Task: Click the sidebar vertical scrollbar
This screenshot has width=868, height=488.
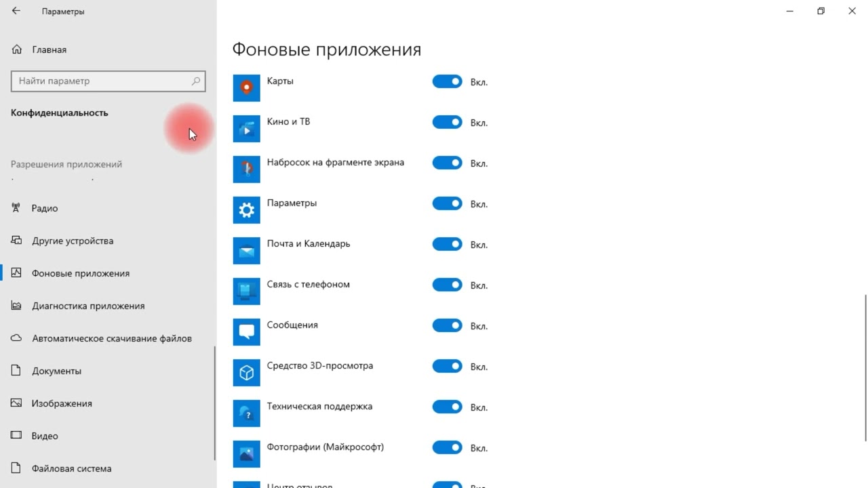Action: tap(215, 403)
